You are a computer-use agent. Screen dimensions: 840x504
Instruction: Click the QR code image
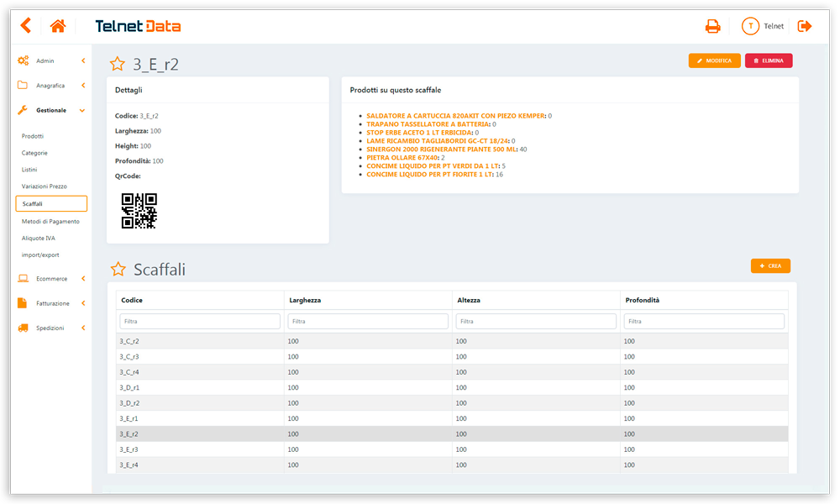[139, 211]
